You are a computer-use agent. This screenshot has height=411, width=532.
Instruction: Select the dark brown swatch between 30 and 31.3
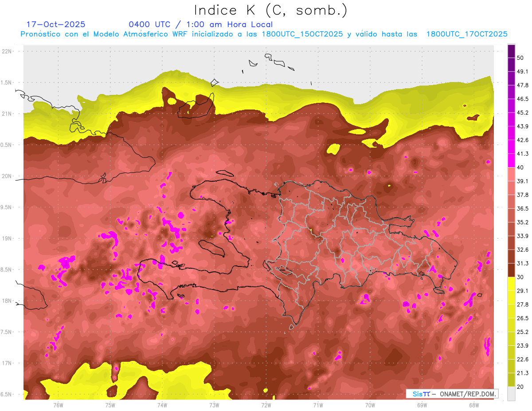pyautogui.click(x=511, y=270)
